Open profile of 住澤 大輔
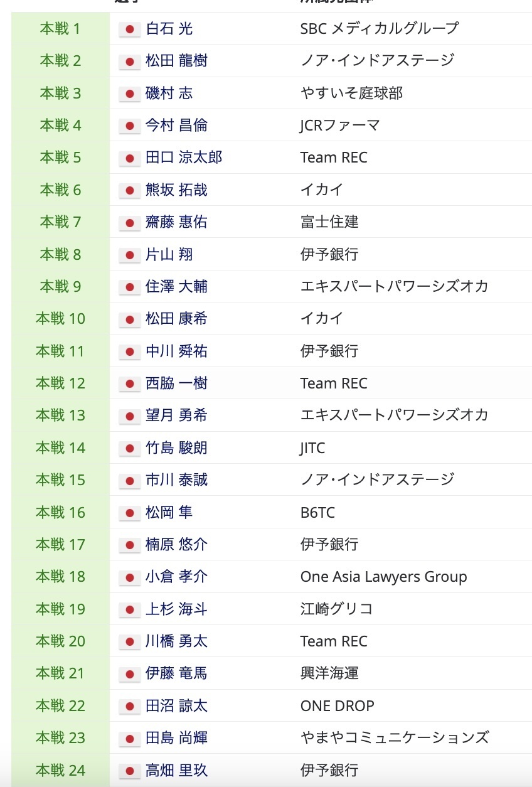Screen dimensions: 532x787 click(176, 287)
